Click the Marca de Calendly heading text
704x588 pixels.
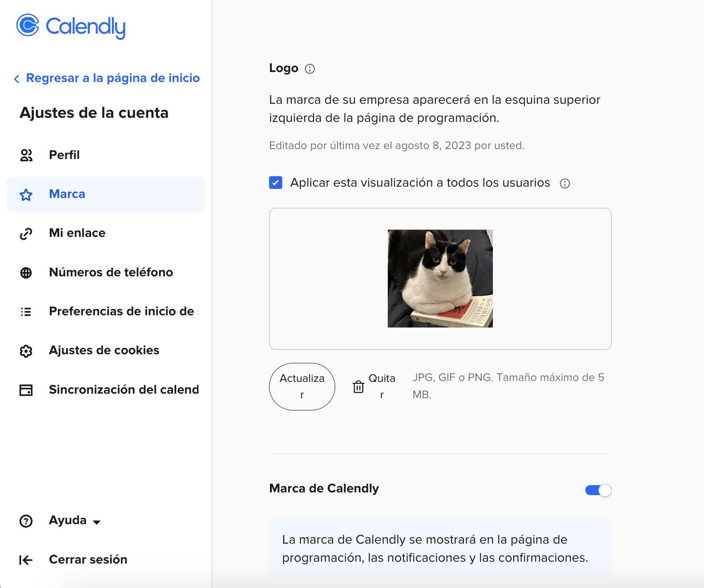point(324,488)
